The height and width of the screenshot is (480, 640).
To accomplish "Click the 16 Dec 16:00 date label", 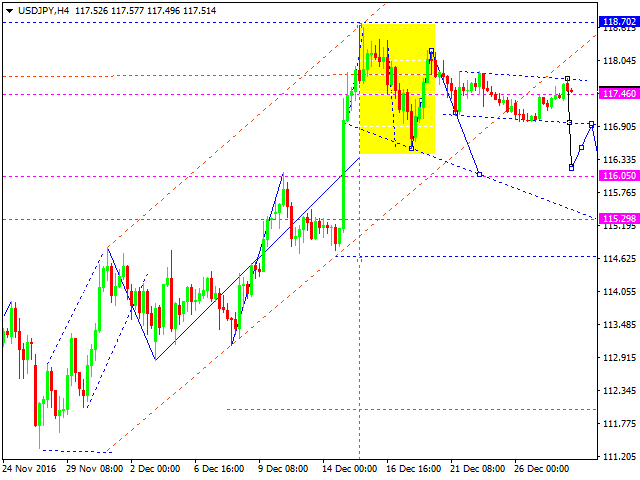I will [x=413, y=469].
